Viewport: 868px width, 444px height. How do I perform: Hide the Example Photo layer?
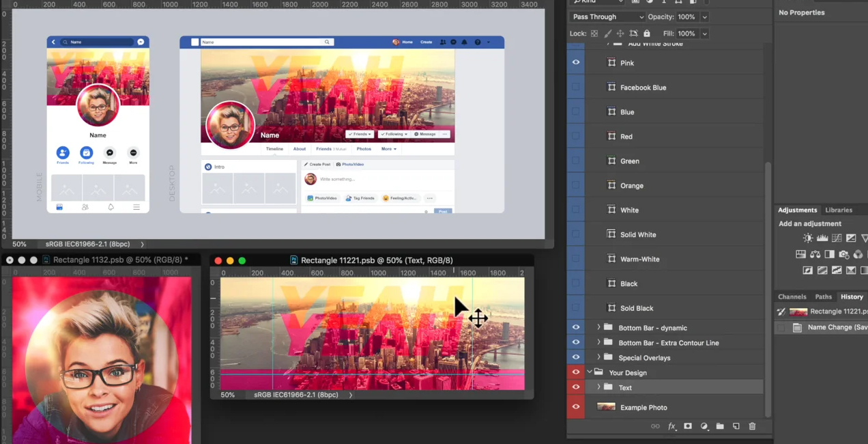point(576,407)
